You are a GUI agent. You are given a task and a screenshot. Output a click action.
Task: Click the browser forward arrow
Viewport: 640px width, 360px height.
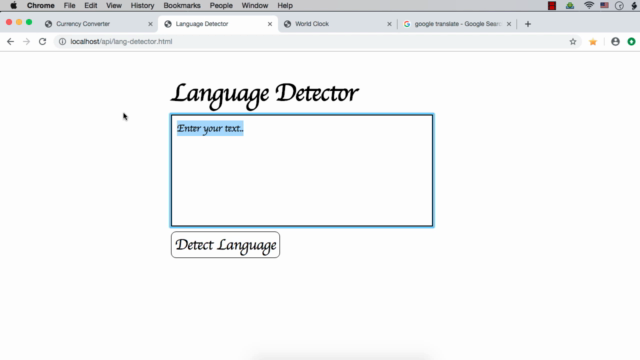pyautogui.click(x=27, y=42)
